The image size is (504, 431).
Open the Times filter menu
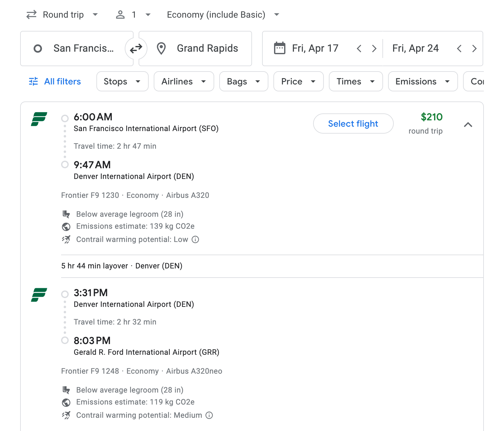355,81
